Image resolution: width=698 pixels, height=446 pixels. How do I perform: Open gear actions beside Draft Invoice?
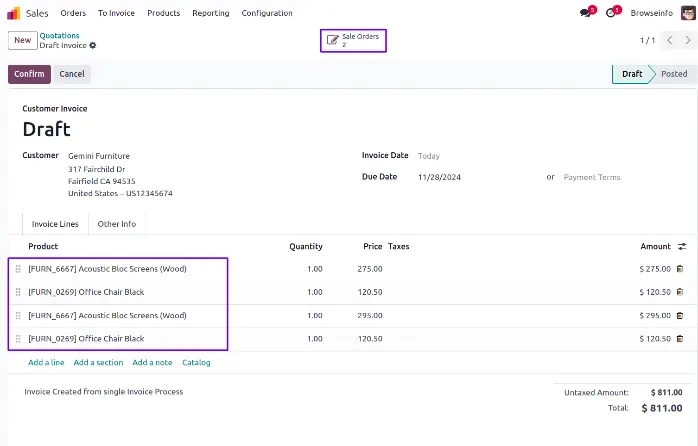[93, 46]
